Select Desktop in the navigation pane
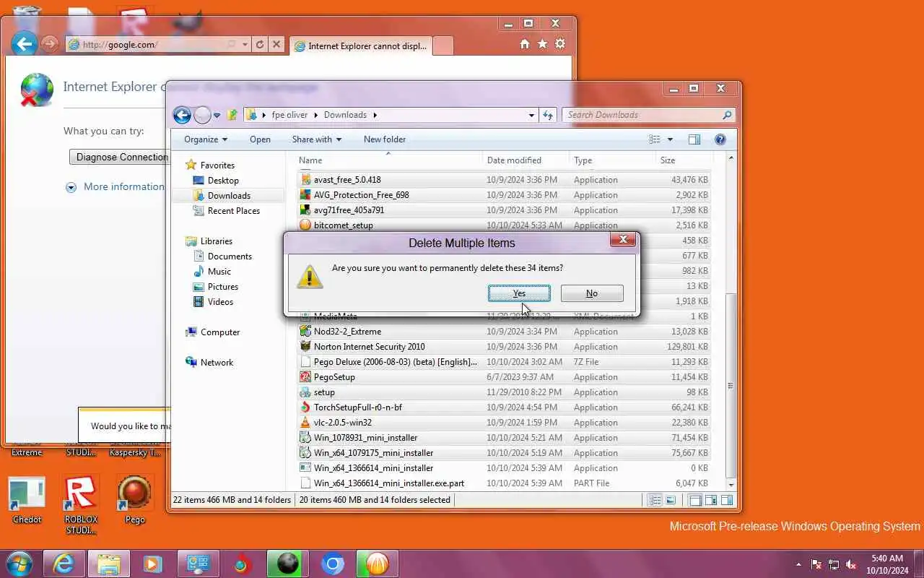This screenshot has width=924, height=578. pos(223,181)
